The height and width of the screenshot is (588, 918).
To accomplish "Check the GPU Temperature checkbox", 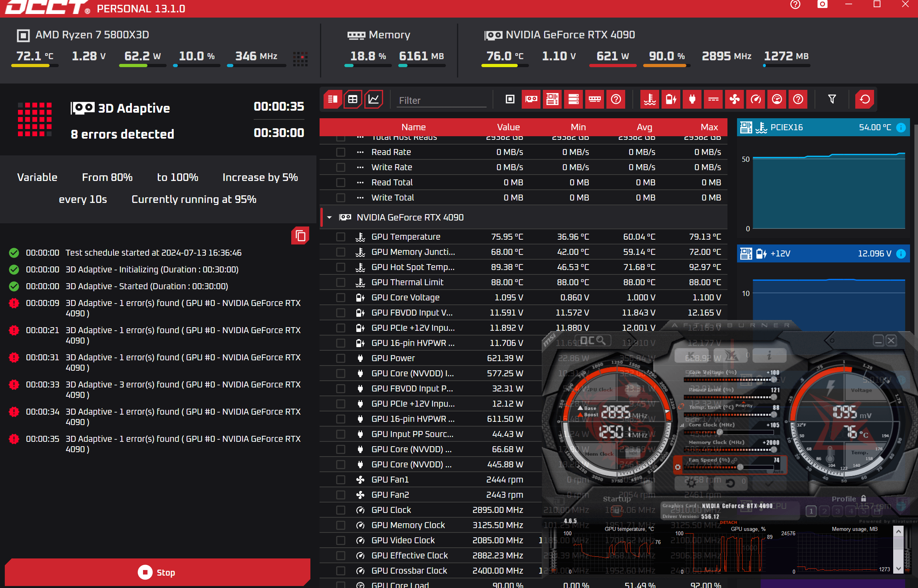I will (x=341, y=237).
